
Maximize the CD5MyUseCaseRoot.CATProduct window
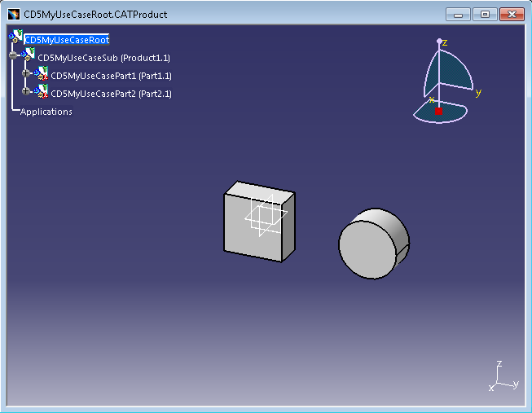(486, 15)
